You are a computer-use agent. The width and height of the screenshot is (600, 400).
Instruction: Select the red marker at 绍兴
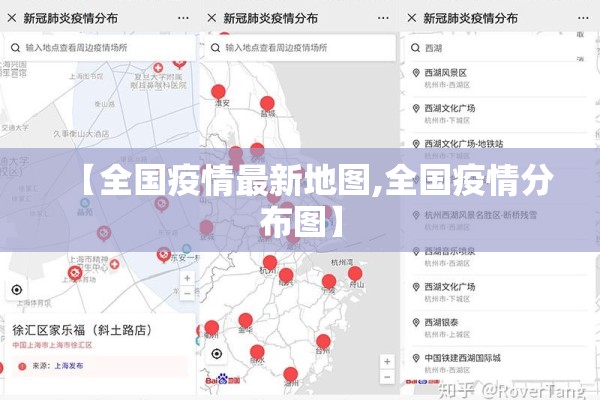286,276
